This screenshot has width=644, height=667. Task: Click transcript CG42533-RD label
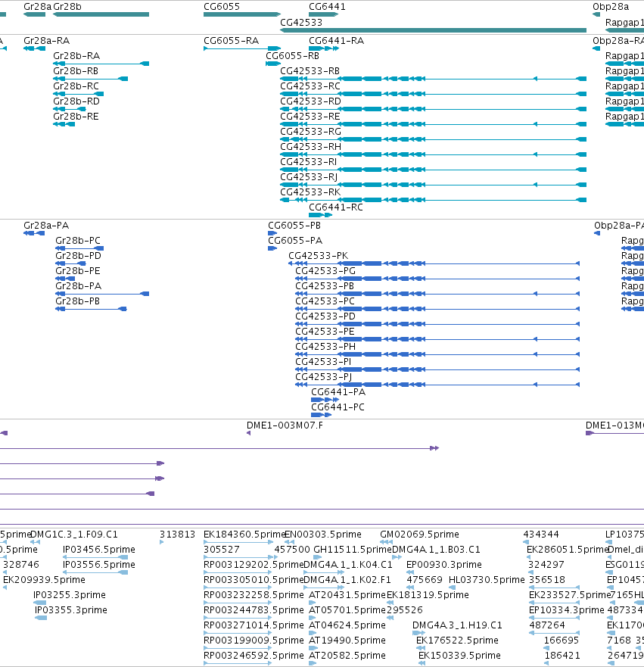coord(310,101)
